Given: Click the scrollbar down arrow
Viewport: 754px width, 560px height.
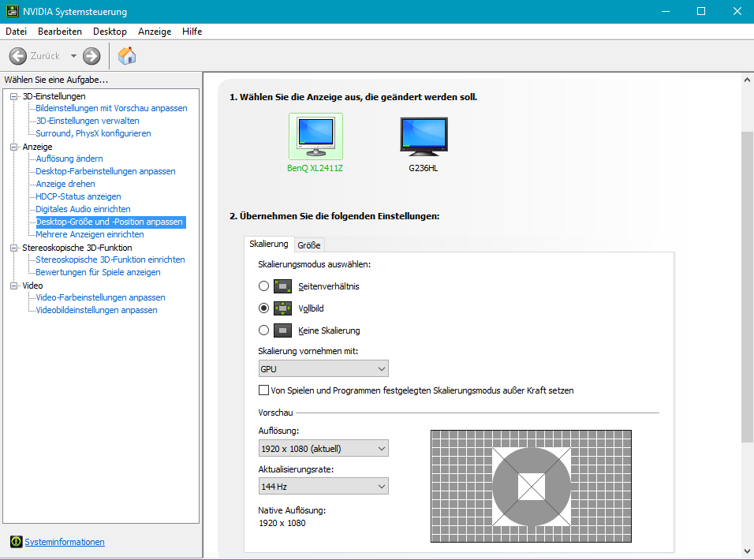Looking at the screenshot, I should [x=747, y=551].
